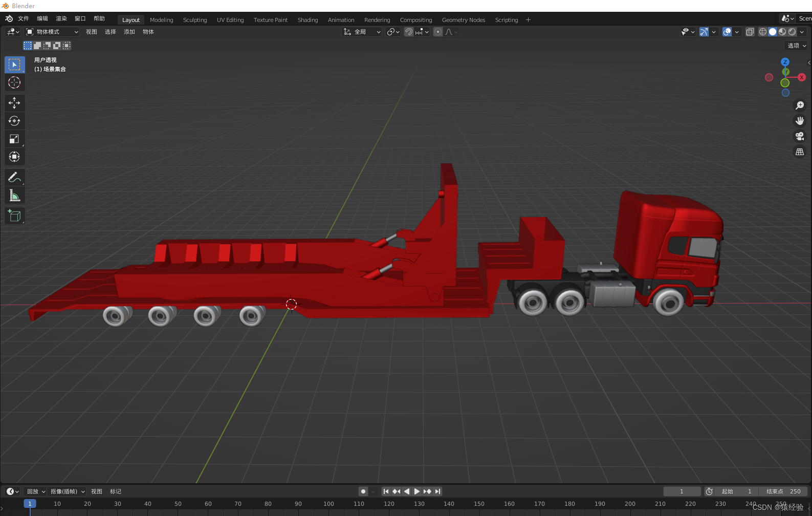This screenshot has width=812, height=516.
Task: Click the 起始 start frame field
Action: (x=737, y=491)
